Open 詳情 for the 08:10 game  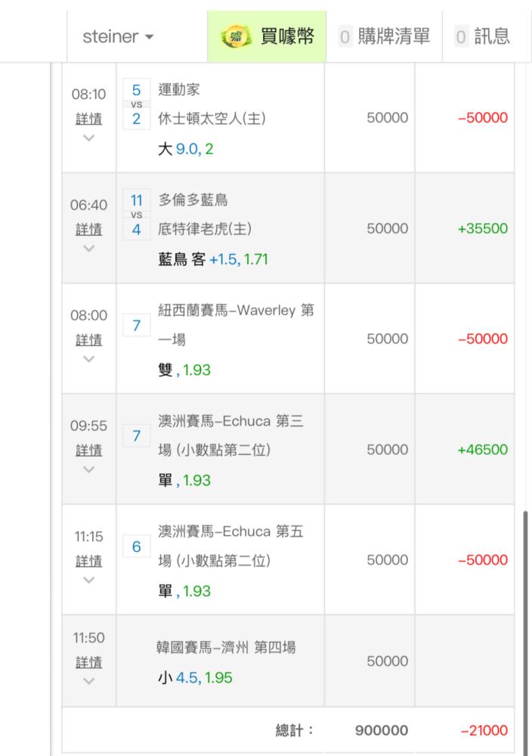[89, 119]
